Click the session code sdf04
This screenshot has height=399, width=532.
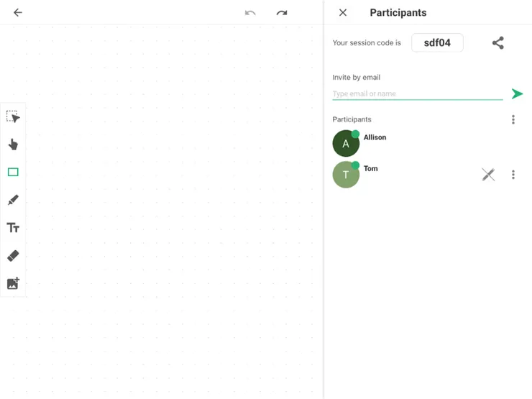click(437, 43)
